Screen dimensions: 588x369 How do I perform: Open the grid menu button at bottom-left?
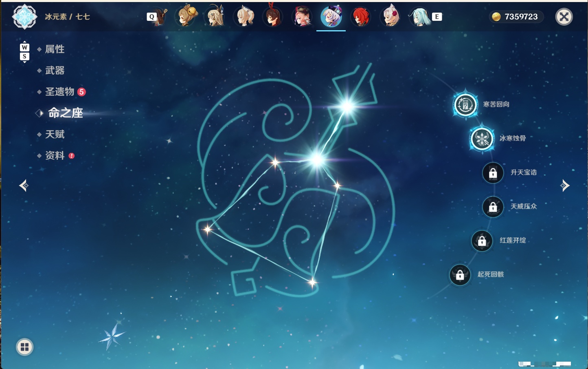24,347
